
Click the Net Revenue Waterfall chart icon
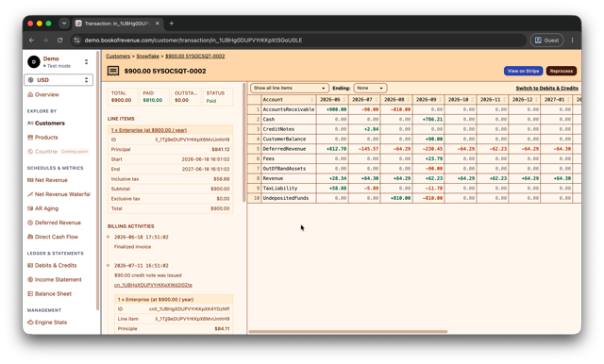[30, 194]
